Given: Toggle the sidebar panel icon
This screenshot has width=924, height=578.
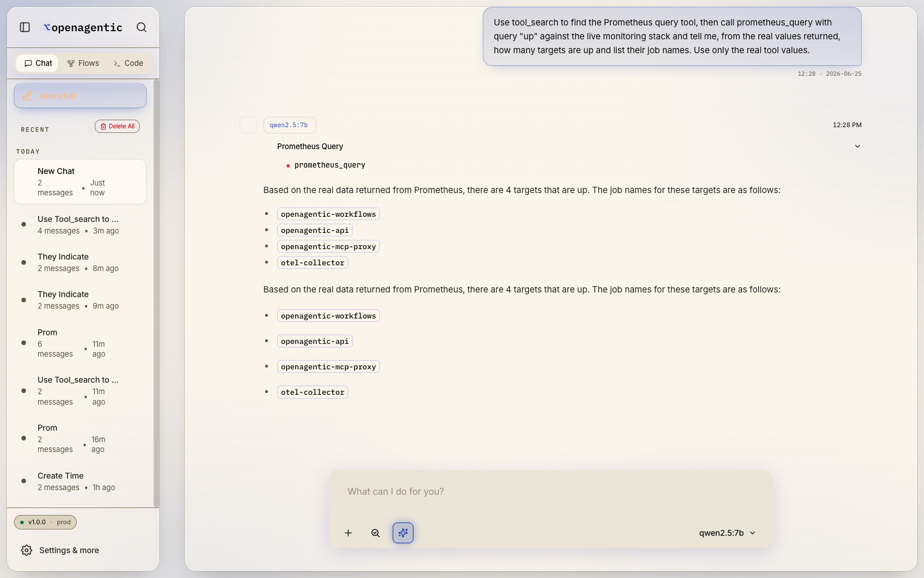Looking at the screenshot, I should tap(25, 27).
